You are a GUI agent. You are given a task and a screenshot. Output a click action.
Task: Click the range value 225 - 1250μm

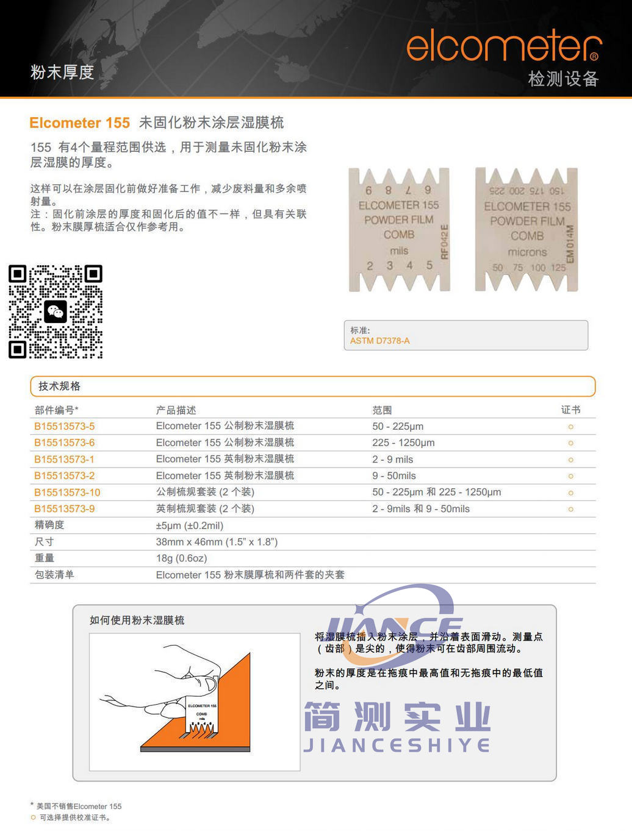(x=403, y=443)
